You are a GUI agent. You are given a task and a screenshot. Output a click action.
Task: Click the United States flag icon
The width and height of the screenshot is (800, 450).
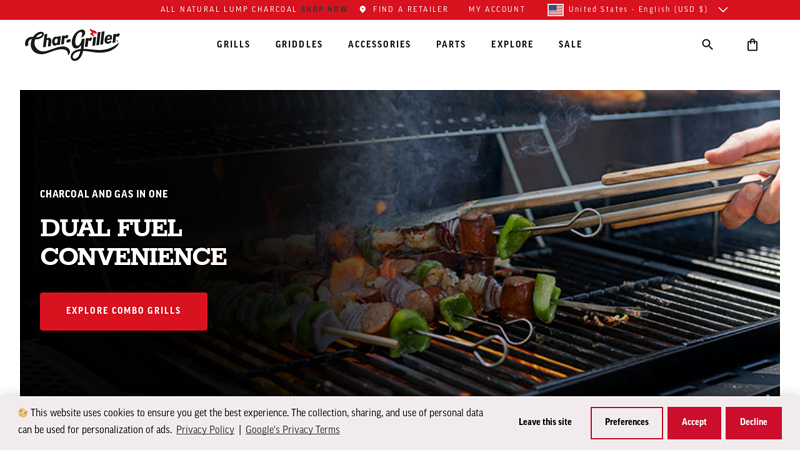pos(556,10)
